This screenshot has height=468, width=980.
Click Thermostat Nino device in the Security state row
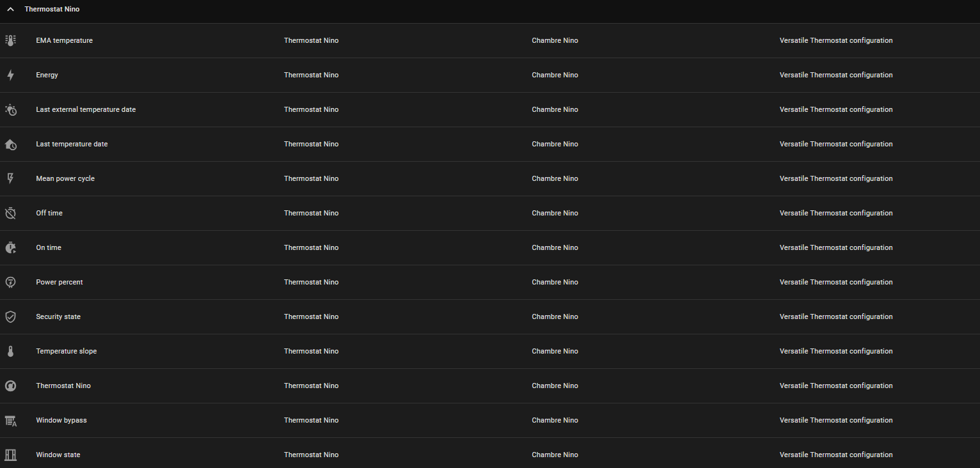312,316
